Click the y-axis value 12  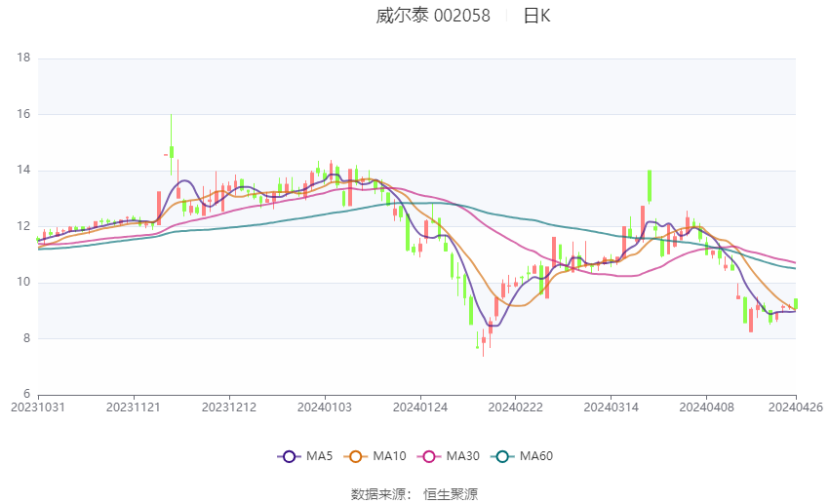(23, 226)
